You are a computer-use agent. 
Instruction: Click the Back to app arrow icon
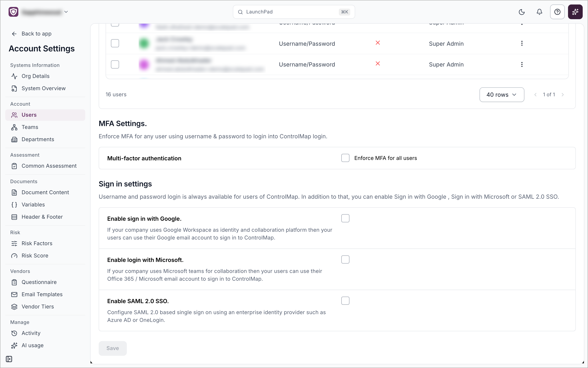tap(14, 34)
